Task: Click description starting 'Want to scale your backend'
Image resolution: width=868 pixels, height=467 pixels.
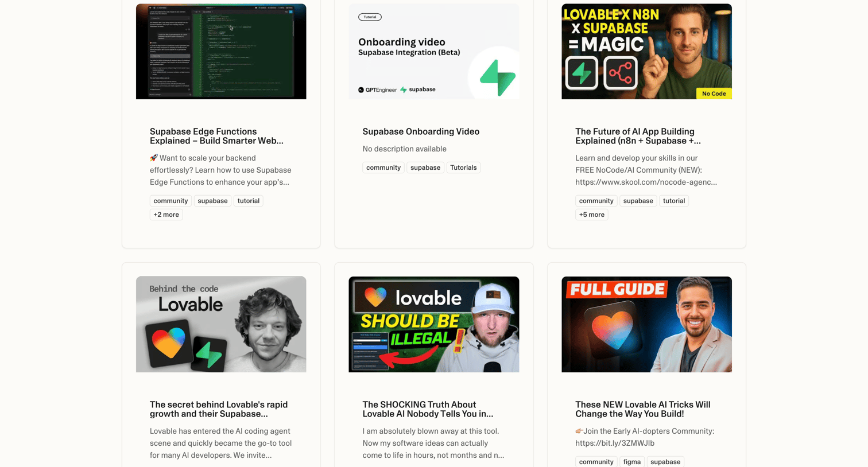Action: coord(220,170)
